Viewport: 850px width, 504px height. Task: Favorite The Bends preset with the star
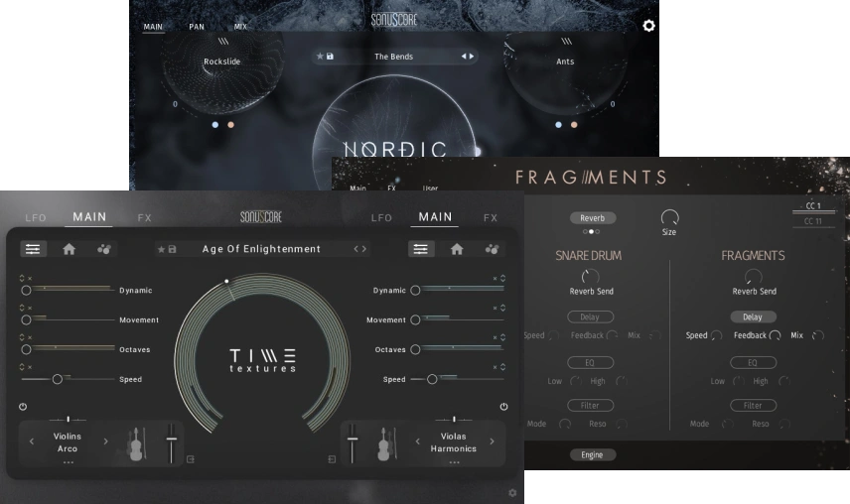point(320,57)
